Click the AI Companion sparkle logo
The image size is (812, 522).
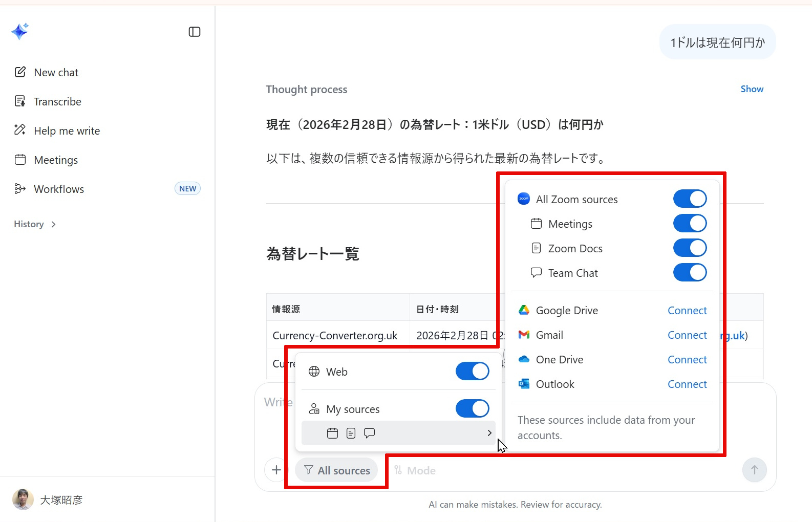pos(20,31)
